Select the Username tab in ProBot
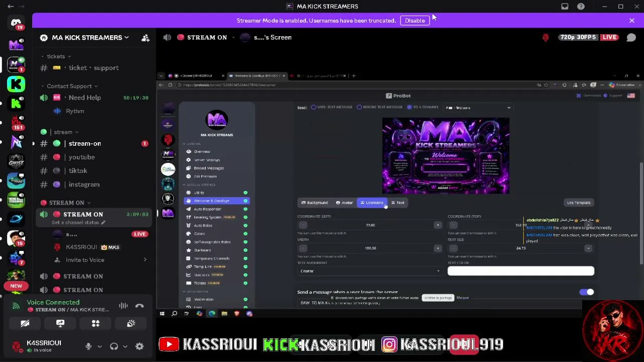The image size is (644, 362). point(372,203)
